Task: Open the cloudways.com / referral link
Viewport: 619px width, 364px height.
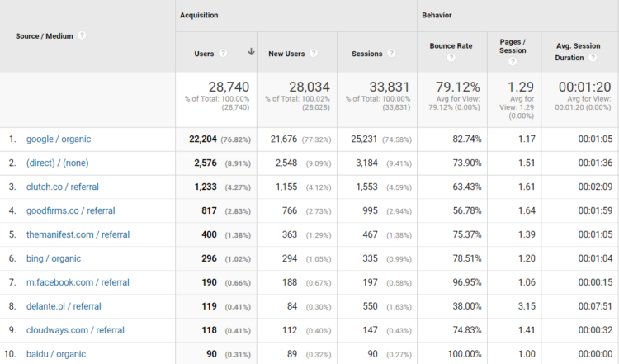Action: [x=75, y=330]
